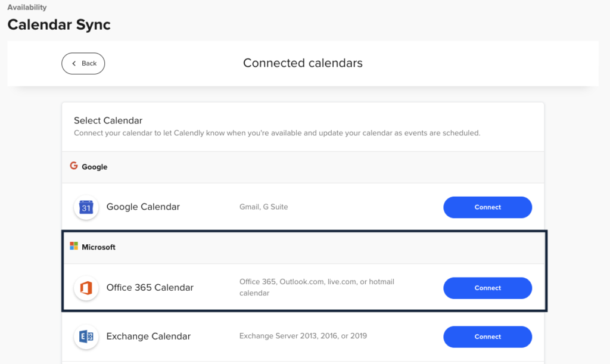610x364 pixels.
Task: Click the Exchange Server 2013, 2016, 2019 text
Action: 303,336
